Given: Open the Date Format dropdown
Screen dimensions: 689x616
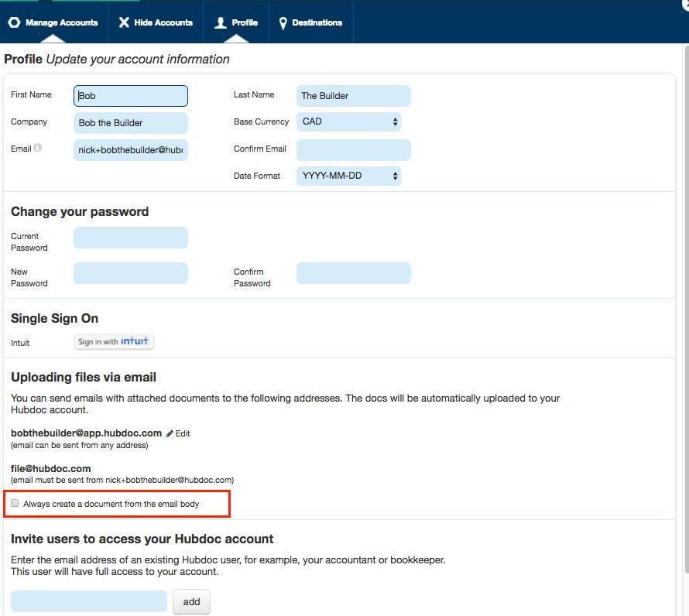Looking at the screenshot, I should click(348, 176).
